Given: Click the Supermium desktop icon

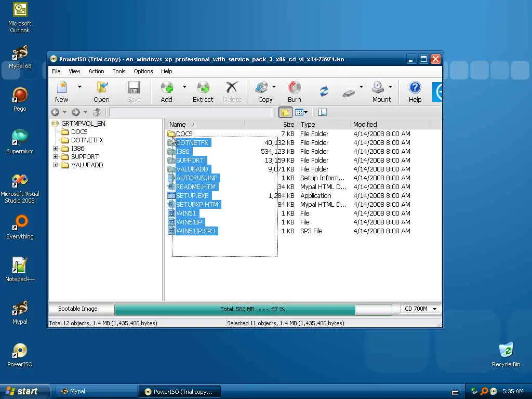Looking at the screenshot, I should 20,142.
